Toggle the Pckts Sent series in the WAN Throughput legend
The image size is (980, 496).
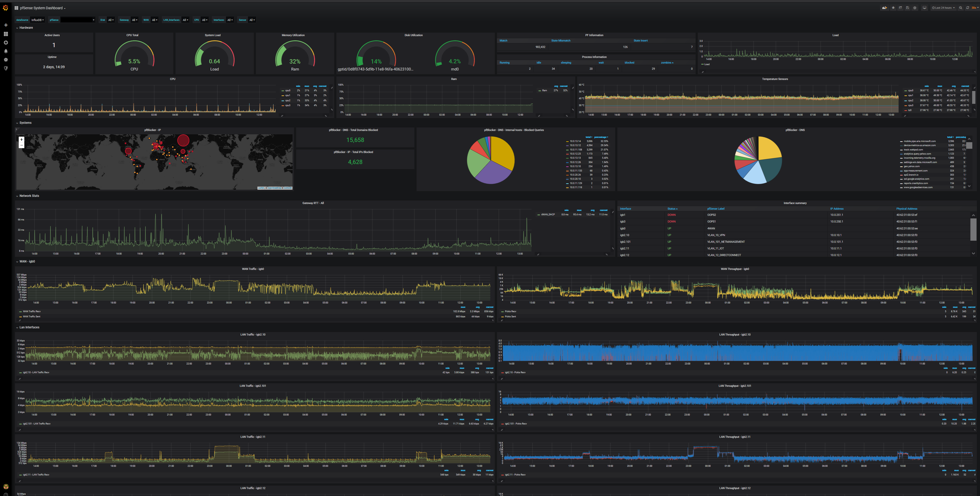(x=510, y=316)
